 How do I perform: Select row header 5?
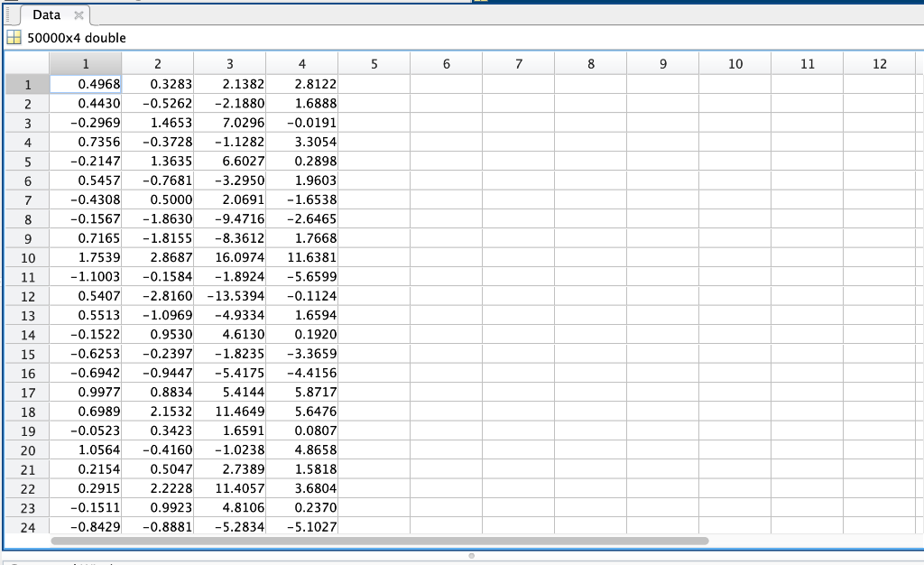(28, 162)
